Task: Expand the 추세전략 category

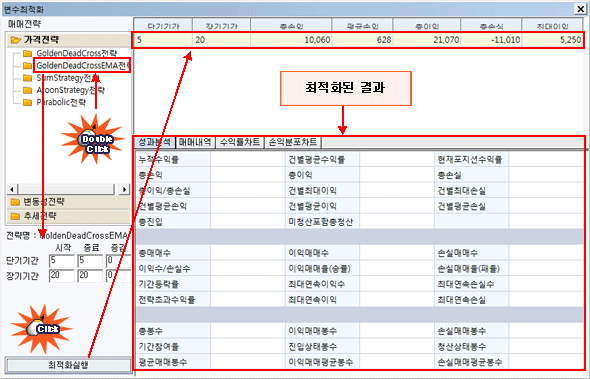Action: (68, 216)
